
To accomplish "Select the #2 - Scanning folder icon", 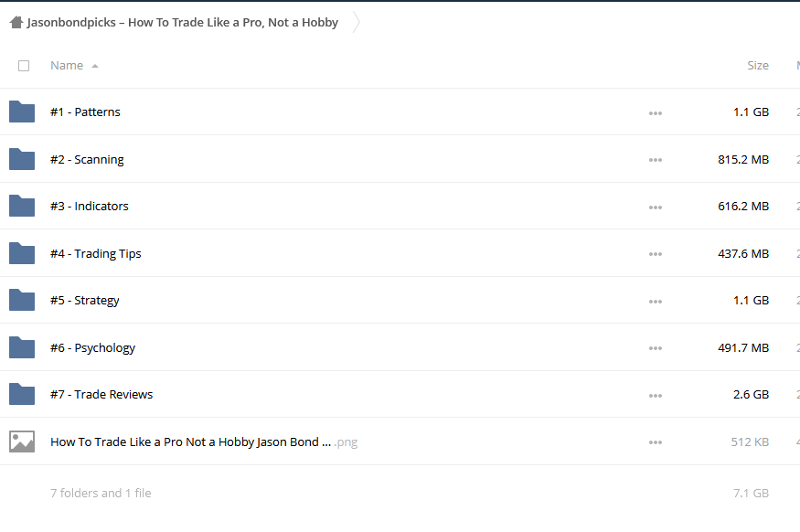I will pos(22,159).
